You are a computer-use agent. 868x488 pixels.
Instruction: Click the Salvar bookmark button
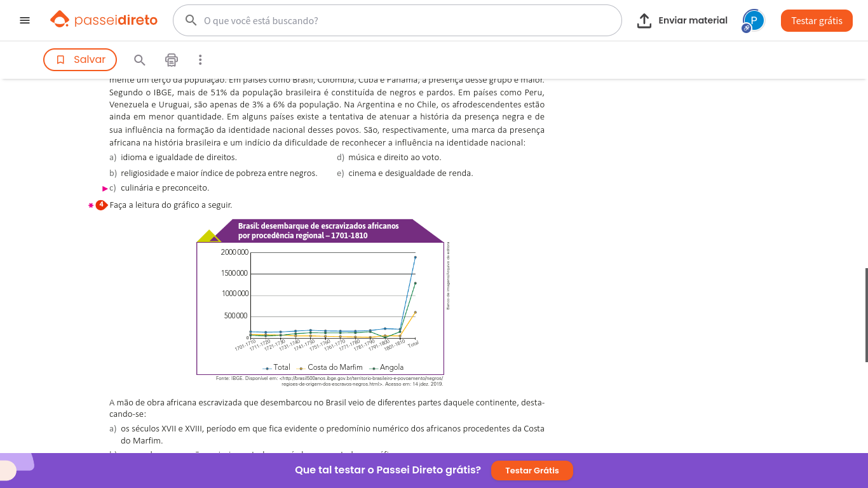click(80, 60)
